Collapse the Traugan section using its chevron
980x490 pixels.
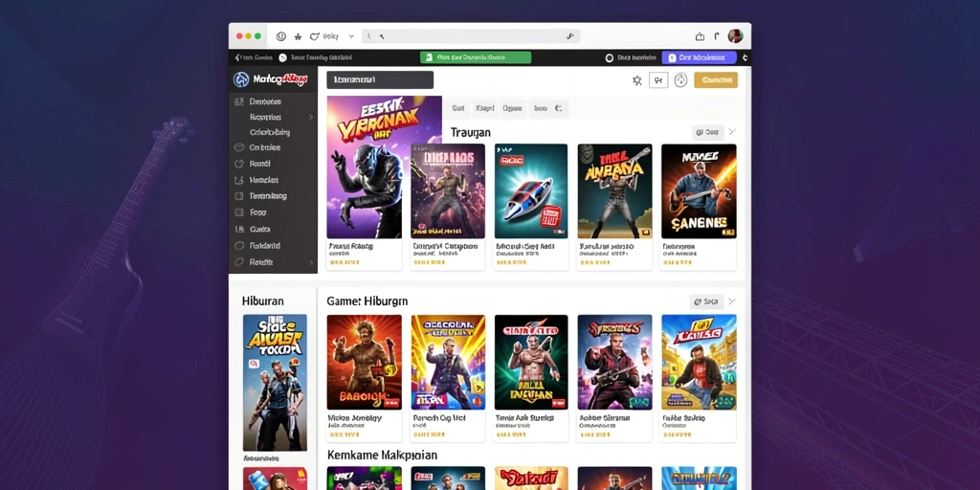point(732,132)
